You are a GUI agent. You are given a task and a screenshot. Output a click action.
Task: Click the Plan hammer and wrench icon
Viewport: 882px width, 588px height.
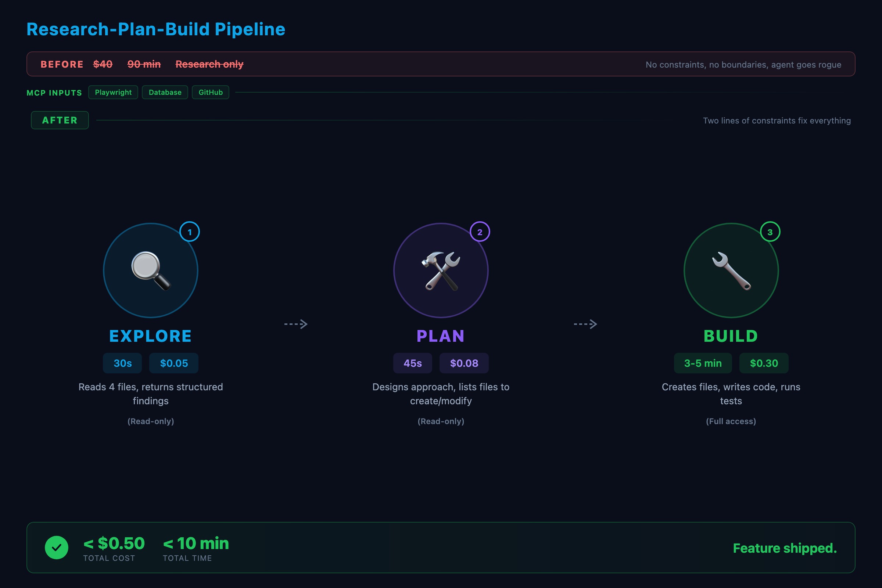(x=441, y=271)
